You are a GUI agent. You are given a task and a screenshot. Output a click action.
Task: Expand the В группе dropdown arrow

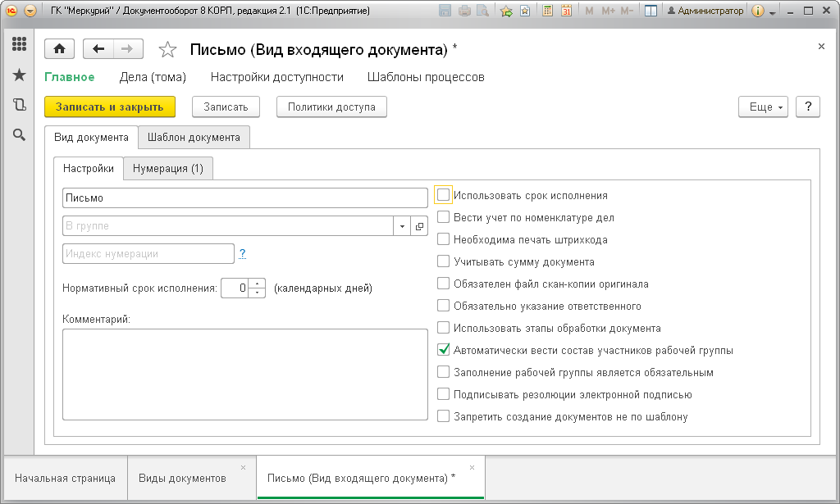[x=402, y=226]
